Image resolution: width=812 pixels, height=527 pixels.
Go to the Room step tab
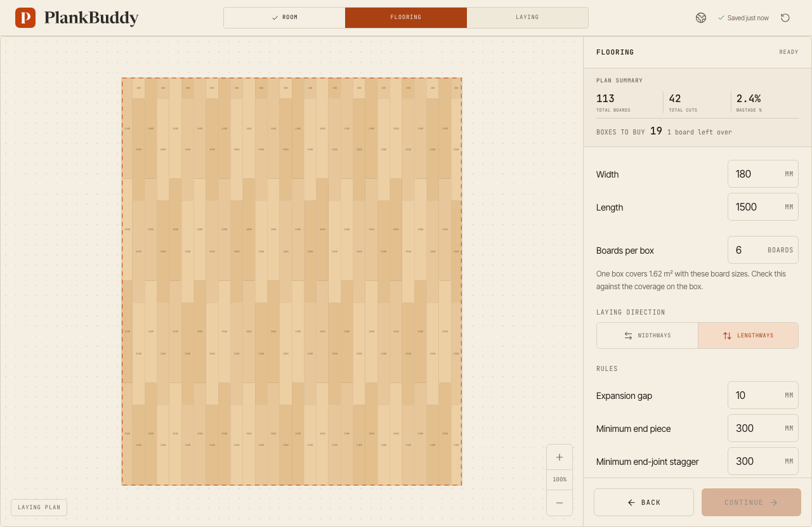284,18
